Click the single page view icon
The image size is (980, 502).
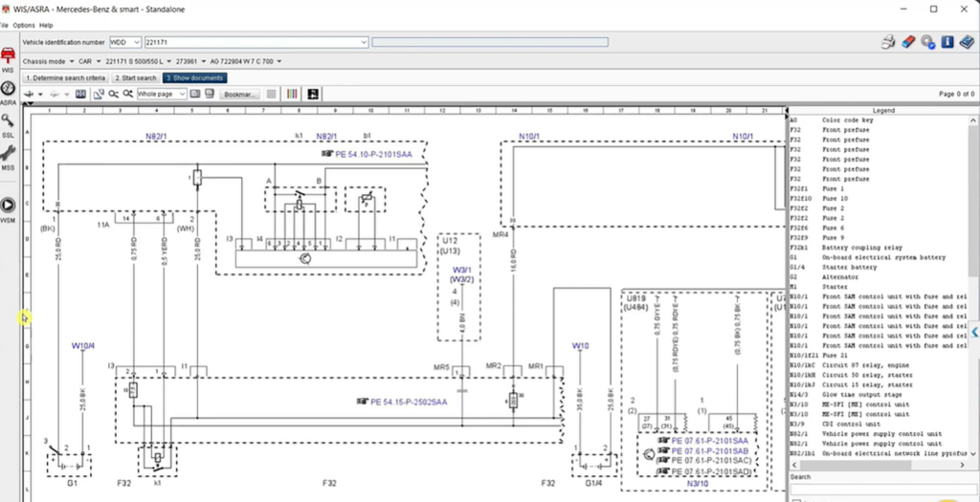(195, 95)
